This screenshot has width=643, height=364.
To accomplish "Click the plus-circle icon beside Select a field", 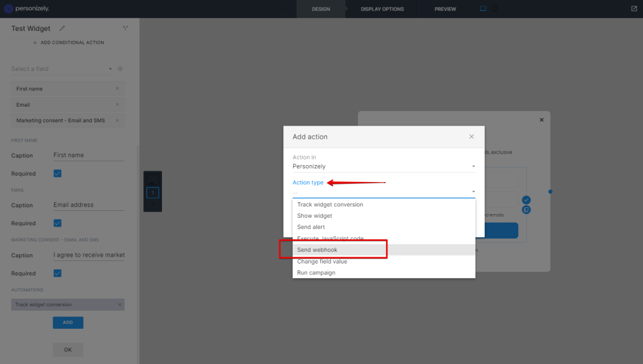I will pos(120,69).
